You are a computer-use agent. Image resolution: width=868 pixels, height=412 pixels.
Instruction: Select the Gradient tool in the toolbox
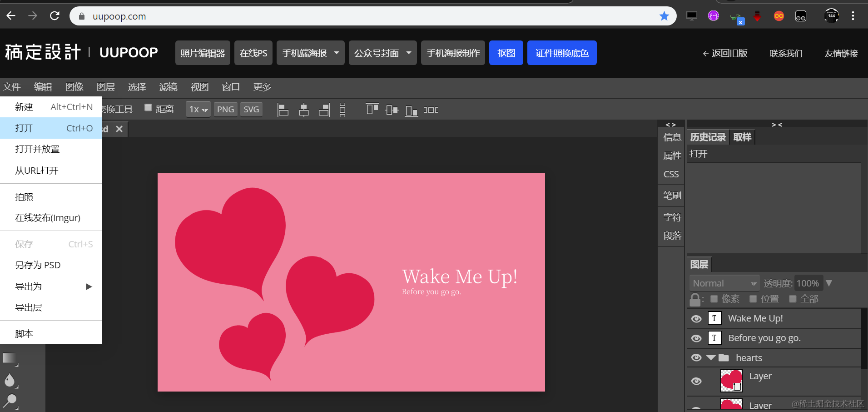click(x=9, y=358)
